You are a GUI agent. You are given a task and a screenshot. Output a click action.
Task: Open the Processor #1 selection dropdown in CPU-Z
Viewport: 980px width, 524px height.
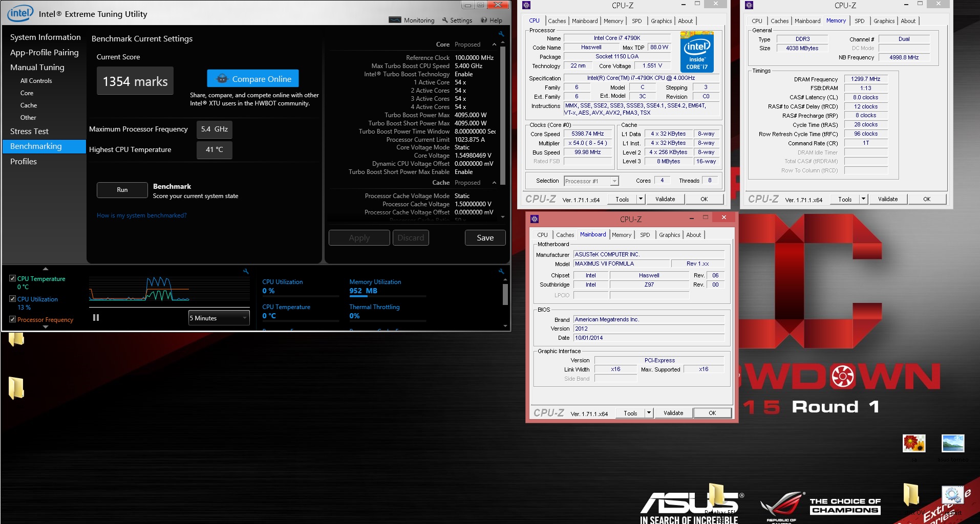click(591, 181)
